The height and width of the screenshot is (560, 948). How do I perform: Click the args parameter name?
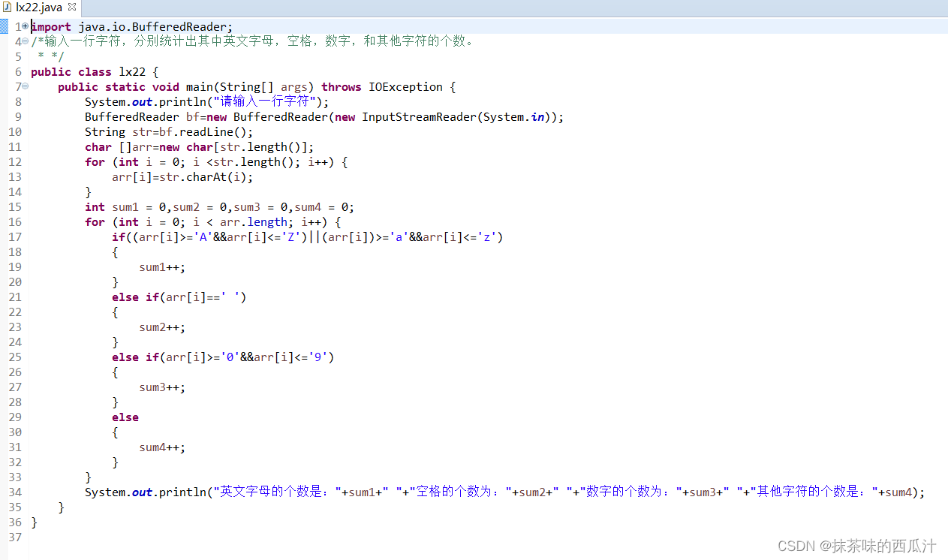click(294, 87)
